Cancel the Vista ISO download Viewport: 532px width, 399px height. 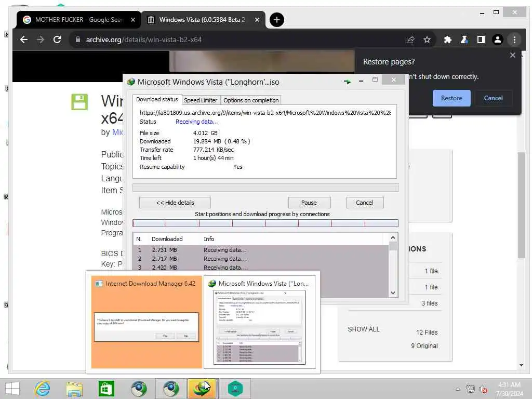click(x=364, y=203)
